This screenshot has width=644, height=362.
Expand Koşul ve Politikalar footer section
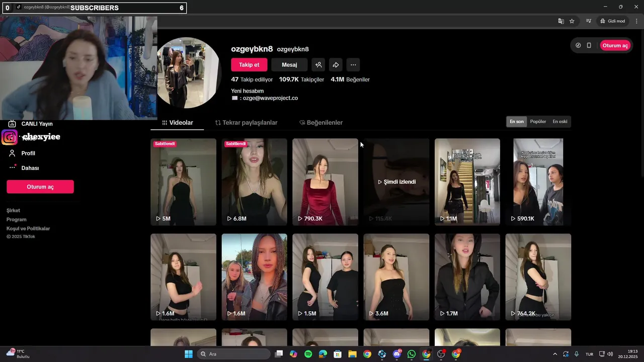point(28,229)
